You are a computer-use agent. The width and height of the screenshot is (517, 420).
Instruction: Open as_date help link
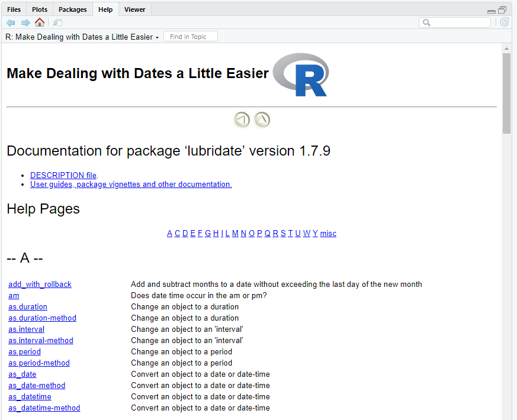[x=23, y=374]
